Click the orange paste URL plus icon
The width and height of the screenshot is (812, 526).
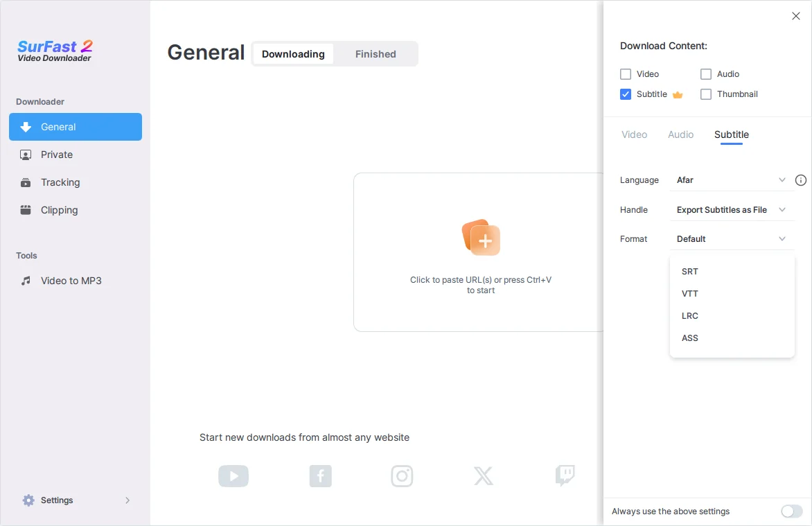point(481,237)
